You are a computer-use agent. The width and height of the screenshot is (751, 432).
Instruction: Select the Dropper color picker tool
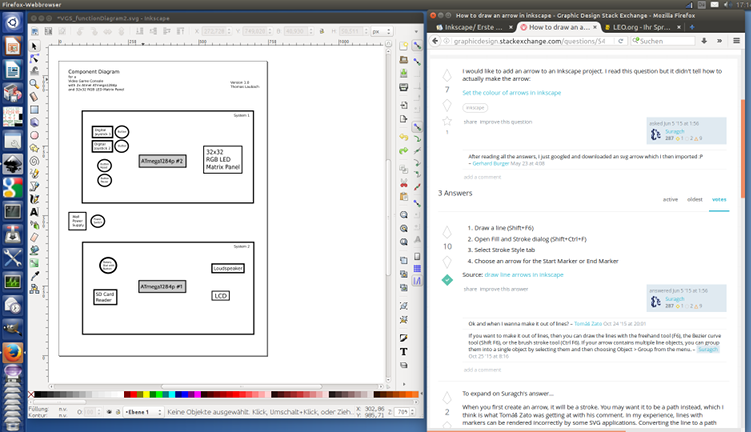click(x=34, y=276)
